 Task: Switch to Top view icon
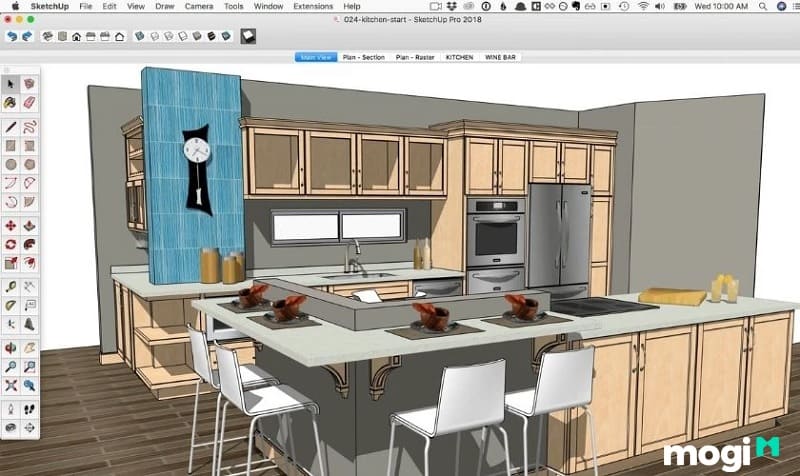coord(62,36)
